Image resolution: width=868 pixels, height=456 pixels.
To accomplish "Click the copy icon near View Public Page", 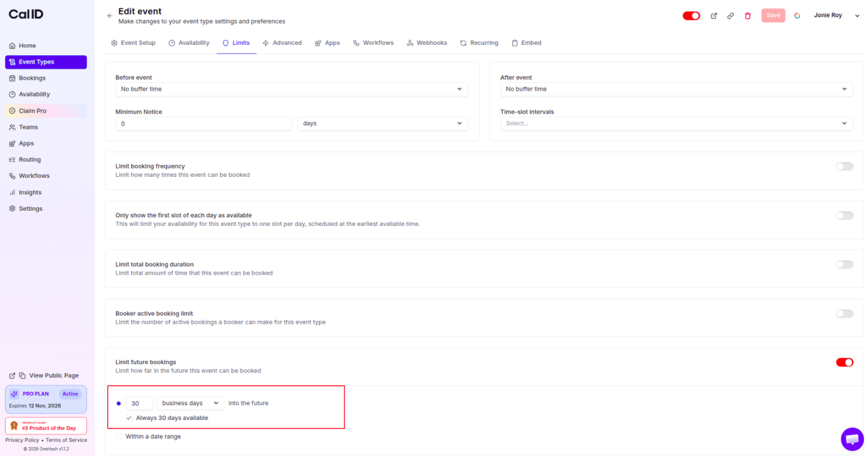I will point(22,375).
